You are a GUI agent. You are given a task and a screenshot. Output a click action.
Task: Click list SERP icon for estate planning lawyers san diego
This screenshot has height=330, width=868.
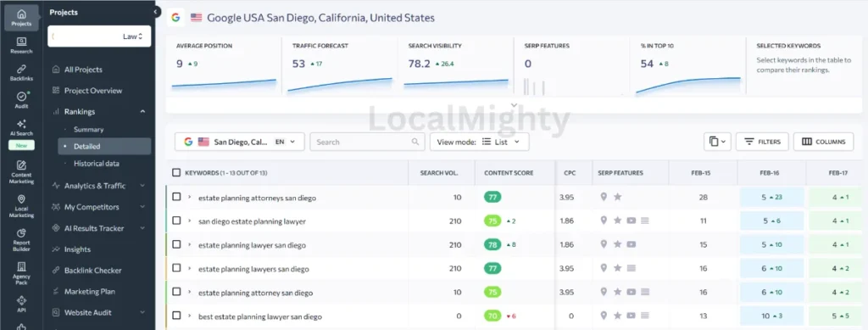[x=631, y=268]
